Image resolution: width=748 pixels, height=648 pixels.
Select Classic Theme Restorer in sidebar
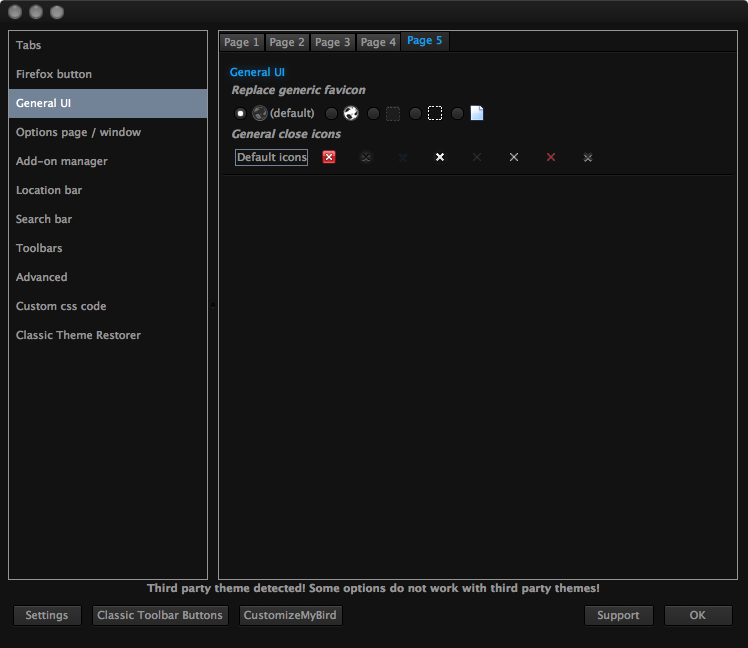108,335
